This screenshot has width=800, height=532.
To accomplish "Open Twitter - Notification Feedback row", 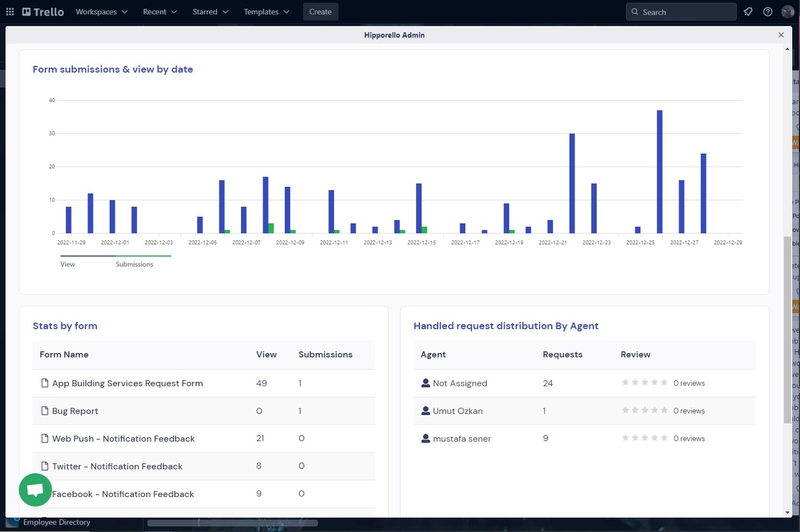I will point(204,466).
